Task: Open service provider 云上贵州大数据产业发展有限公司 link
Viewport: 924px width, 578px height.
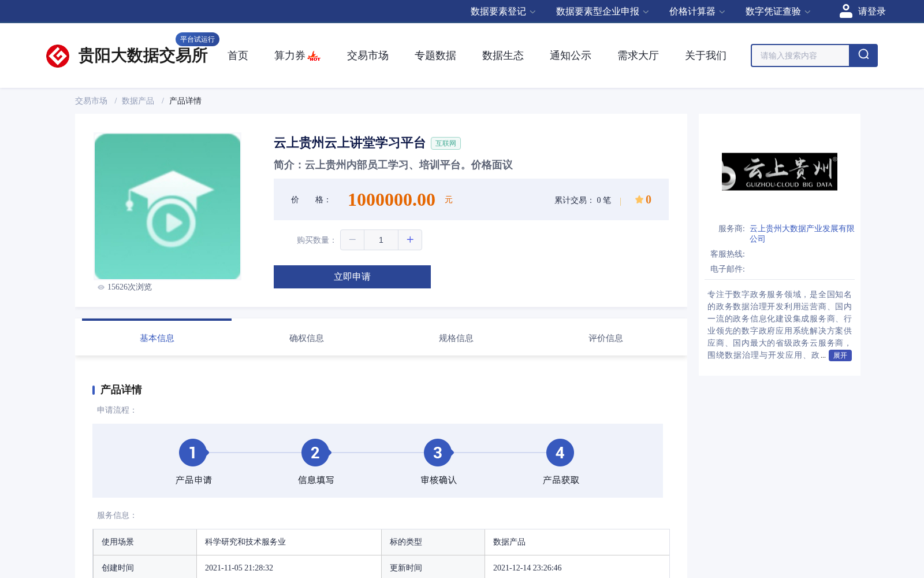Action: tap(802, 234)
